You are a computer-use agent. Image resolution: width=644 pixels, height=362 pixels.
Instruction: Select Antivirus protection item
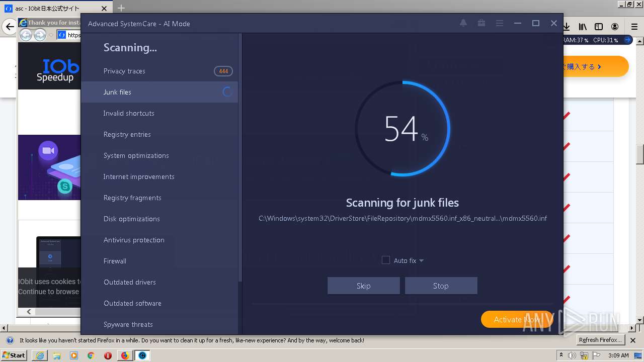[x=159, y=240]
